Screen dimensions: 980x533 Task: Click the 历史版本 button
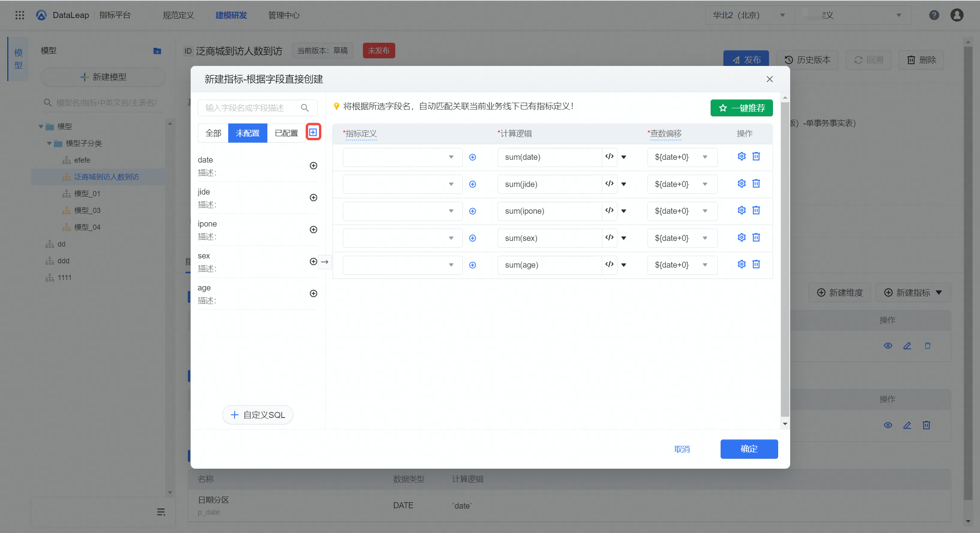click(807, 60)
